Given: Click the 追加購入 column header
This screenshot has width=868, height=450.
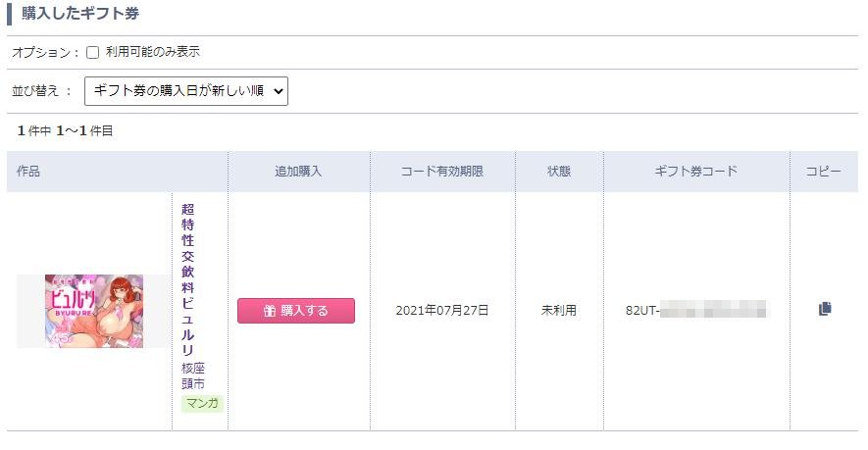Looking at the screenshot, I should click(298, 171).
